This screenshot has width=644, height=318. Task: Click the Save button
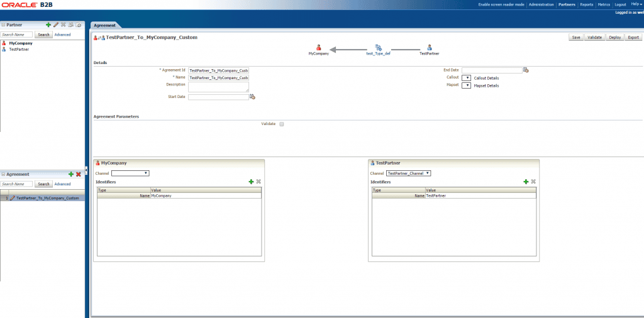tap(576, 37)
